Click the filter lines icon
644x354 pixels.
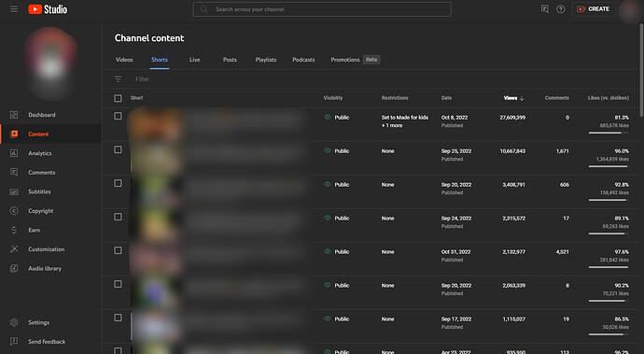[x=118, y=79]
